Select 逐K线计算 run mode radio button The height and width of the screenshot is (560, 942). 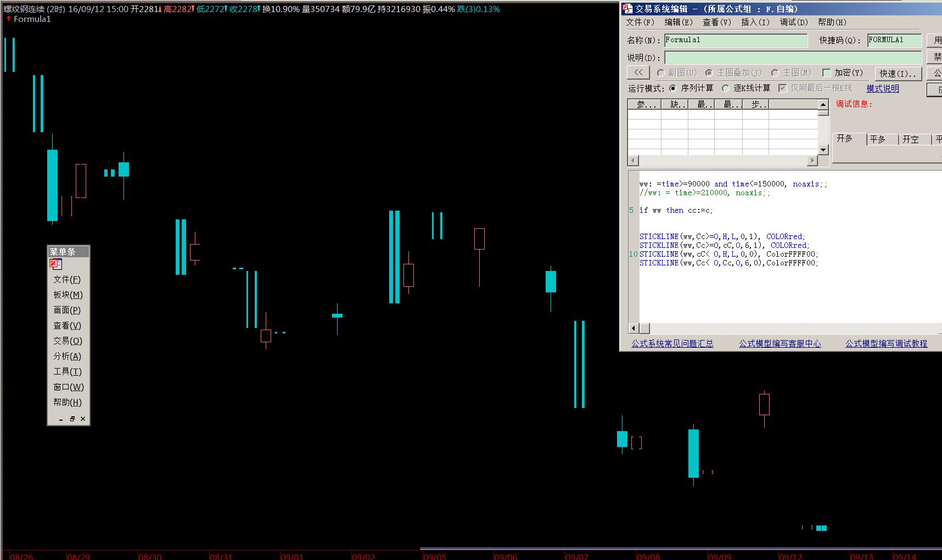point(726,88)
